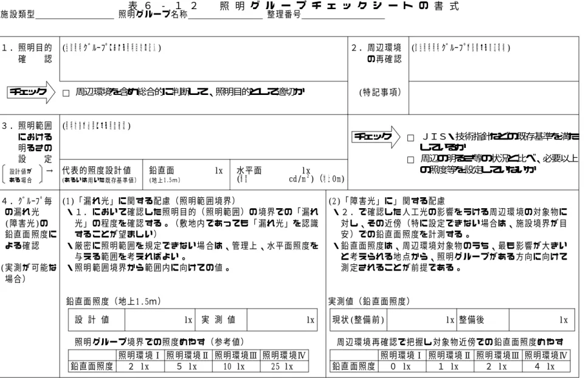The height and width of the screenshot is (378, 588).
Task: Select the heading (2)「障害光」に関する配慮
Action: point(387,201)
